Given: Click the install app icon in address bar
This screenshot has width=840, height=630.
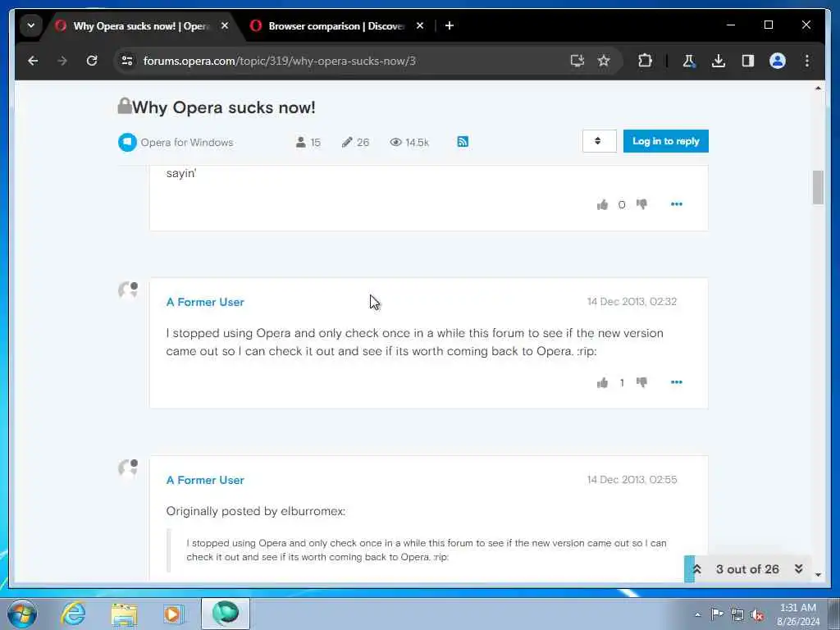Looking at the screenshot, I should tap(577, 61).
